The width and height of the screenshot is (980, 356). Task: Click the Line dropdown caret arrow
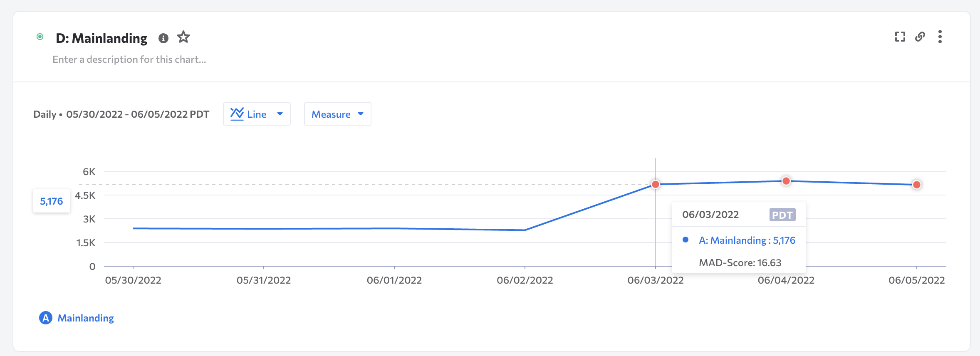click(x=280, y=114)
